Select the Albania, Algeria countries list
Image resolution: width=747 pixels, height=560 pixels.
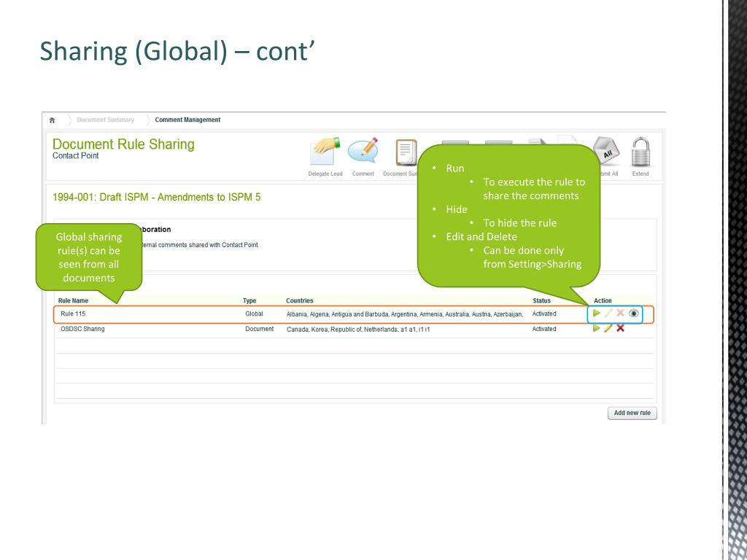coord(405,314)
